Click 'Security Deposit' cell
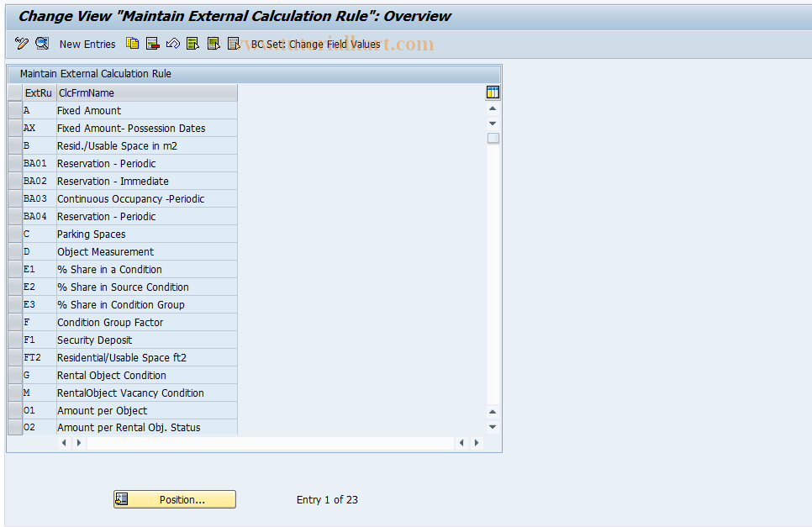The image size is (812, 527). coord(146,340)
